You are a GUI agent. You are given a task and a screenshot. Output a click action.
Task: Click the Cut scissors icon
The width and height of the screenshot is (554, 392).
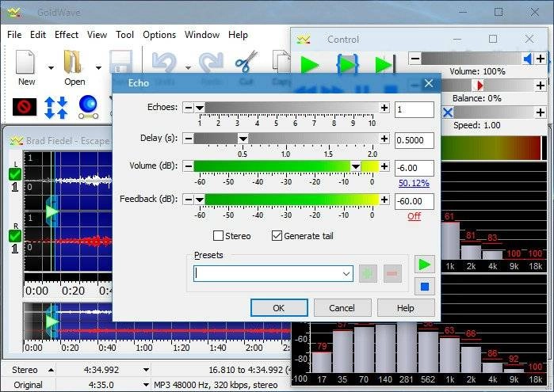tap(246, 62)
